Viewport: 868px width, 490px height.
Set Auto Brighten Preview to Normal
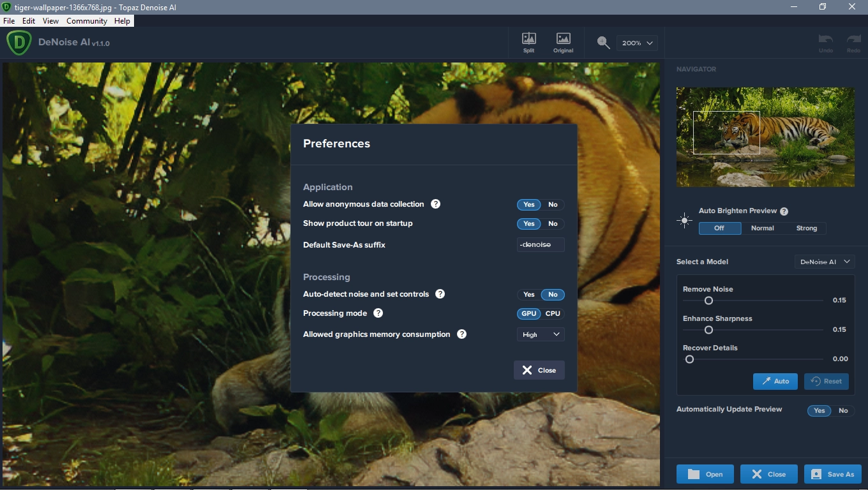[763, 228]
